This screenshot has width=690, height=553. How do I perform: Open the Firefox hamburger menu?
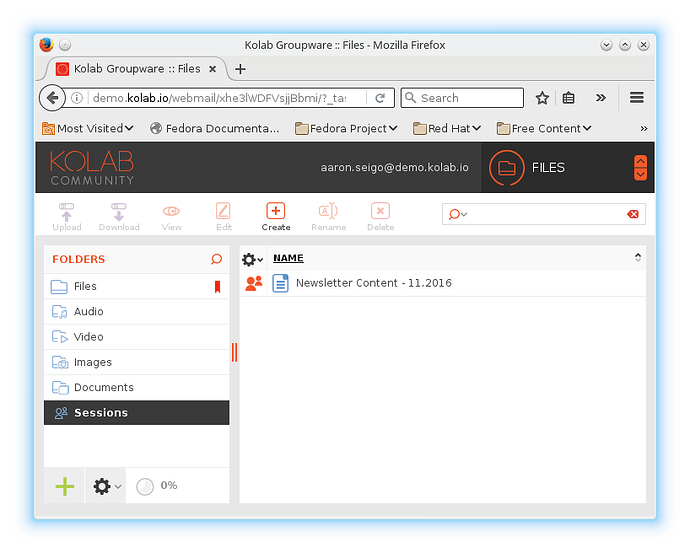pyautogui.click(x=637, y=98)
